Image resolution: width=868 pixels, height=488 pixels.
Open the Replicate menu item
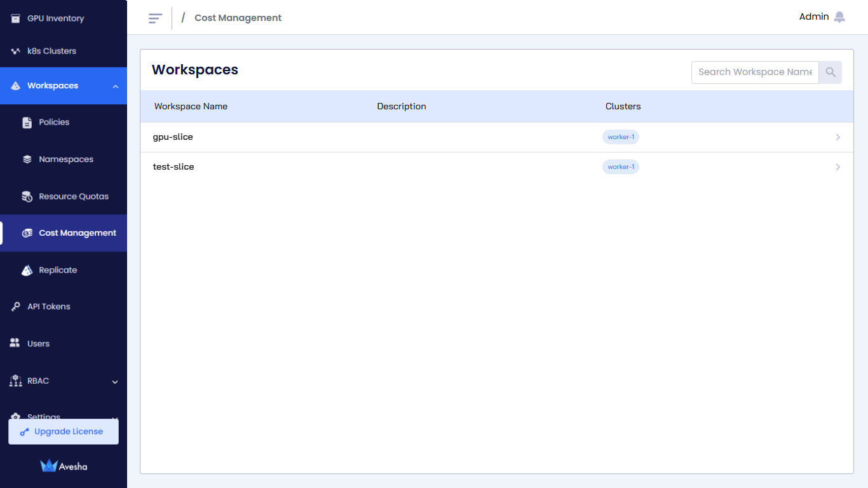pos(57,270)
